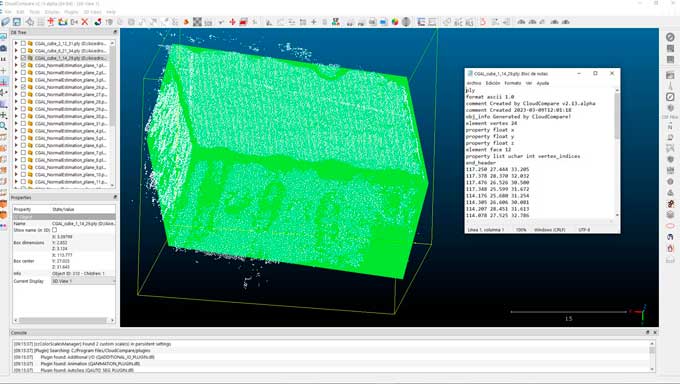680x384 pixels.
Task: Click scroll-down arrow of Console scrollbar
Action: 652,369
